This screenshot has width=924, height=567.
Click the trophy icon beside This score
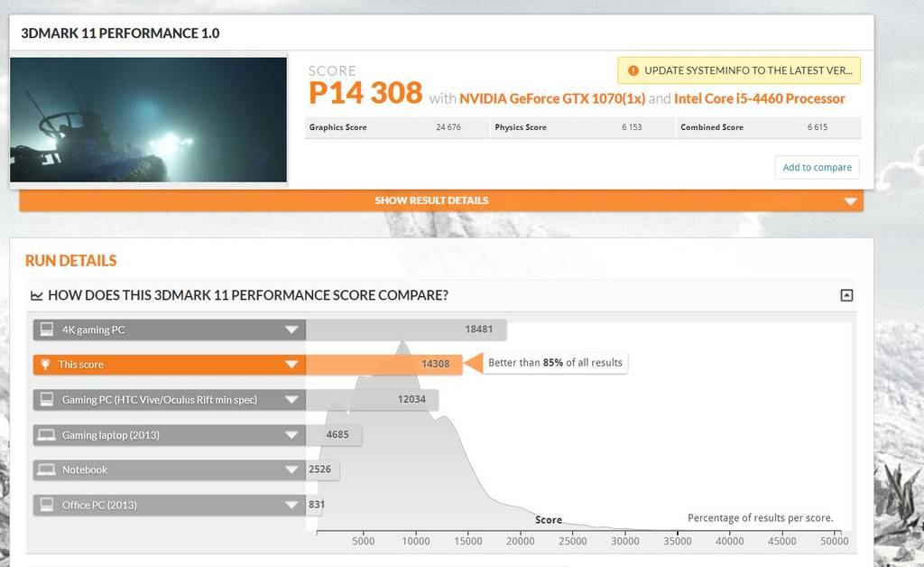45,364
